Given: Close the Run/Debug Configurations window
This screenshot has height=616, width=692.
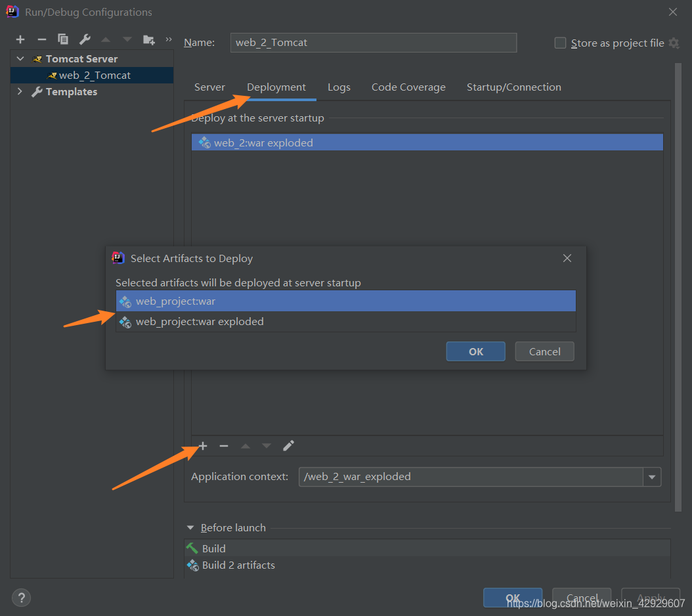Looking at the screenshot, I should (x=672, y=12).
